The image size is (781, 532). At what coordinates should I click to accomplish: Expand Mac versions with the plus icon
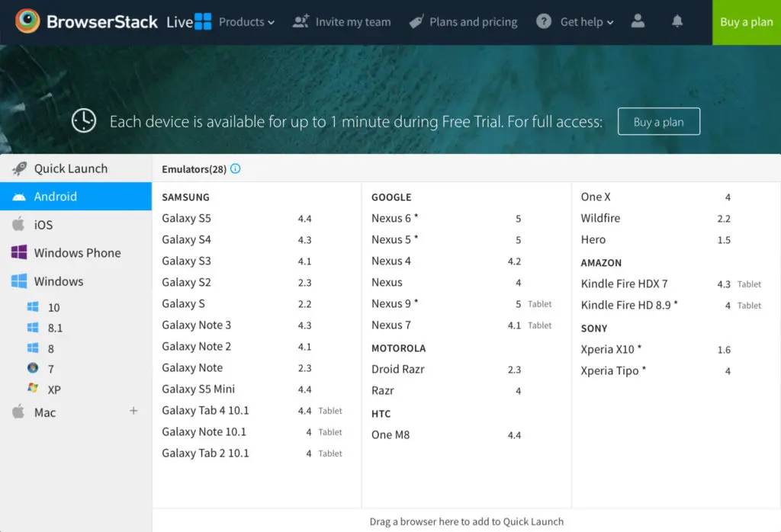pyautogui.click(x=133, y=411)
